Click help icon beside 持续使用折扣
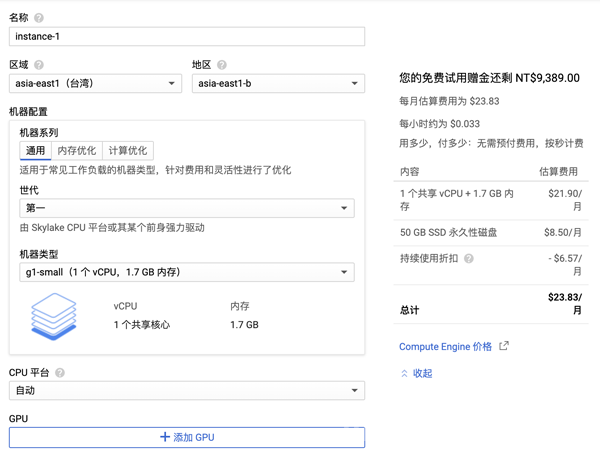Image resolution: width=600 pixels, height=461 pixels. [x=469, y=259]
